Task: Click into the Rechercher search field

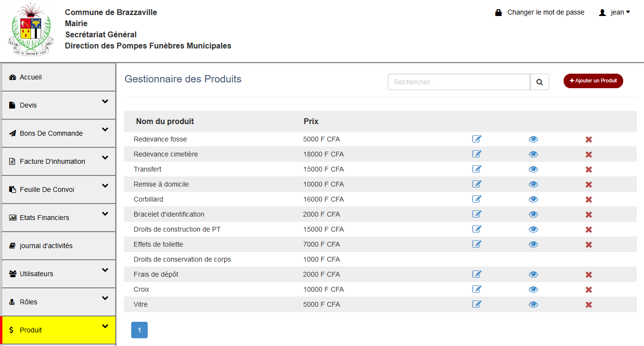Action: click(459, 82)
